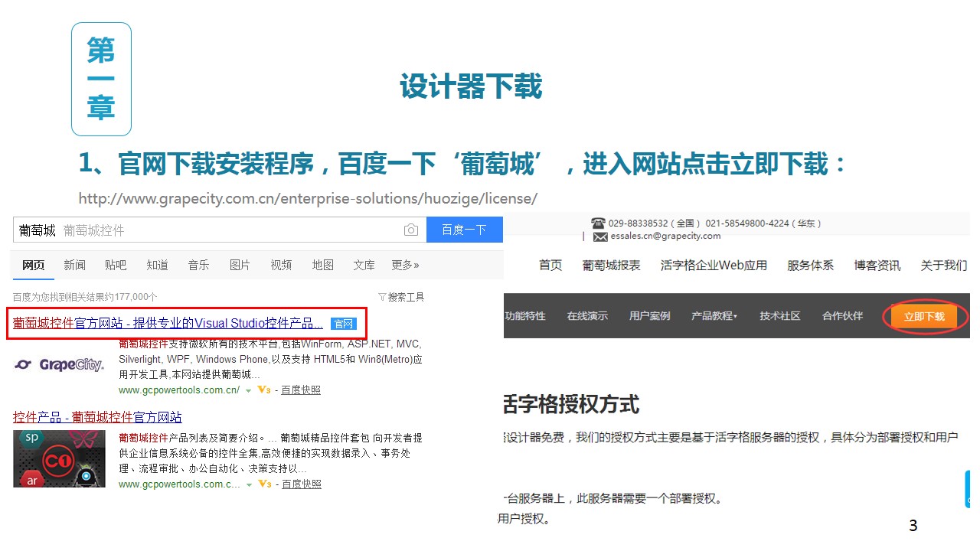Click the camera image-search icon in search box
The width and height of the screenshot is (980, 551).
click(411, 230)
